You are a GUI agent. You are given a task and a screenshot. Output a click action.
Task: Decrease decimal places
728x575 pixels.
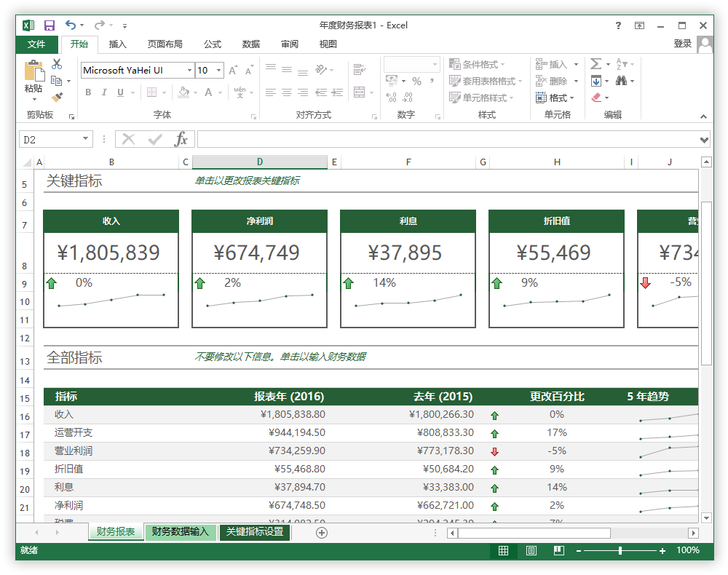407,98
